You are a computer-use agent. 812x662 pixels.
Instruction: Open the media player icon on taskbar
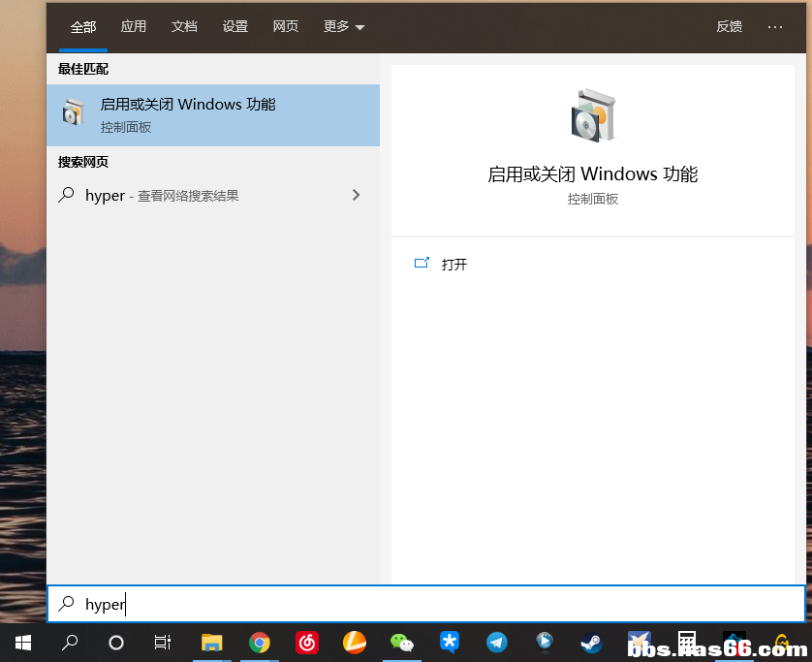544,642
